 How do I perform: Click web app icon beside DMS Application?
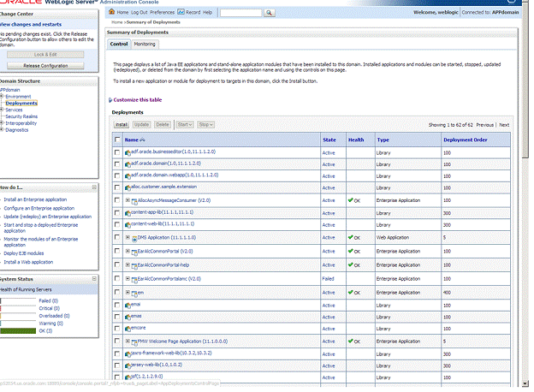point(134,239)
